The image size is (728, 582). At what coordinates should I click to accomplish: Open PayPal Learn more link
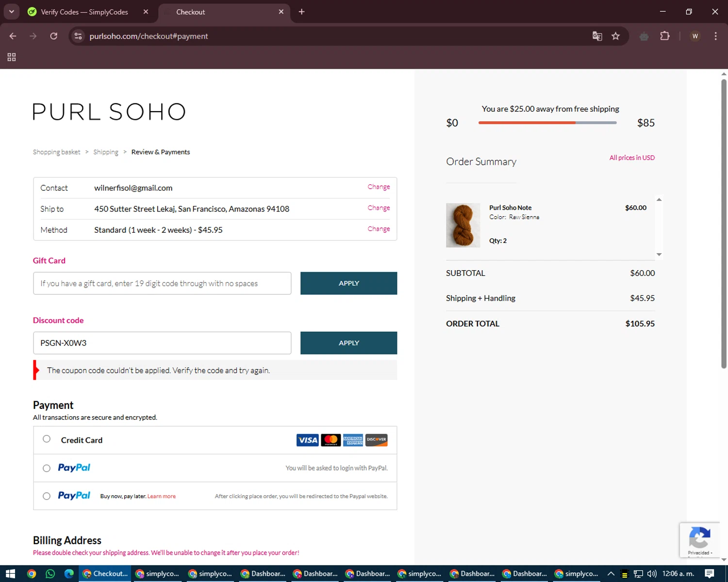tap(162, 496)
